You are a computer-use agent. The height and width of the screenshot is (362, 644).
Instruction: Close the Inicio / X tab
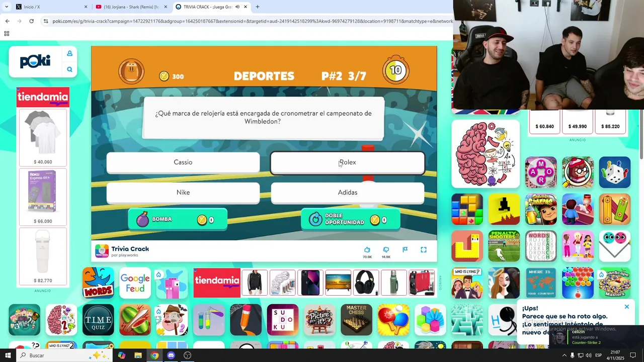(86, 7)
